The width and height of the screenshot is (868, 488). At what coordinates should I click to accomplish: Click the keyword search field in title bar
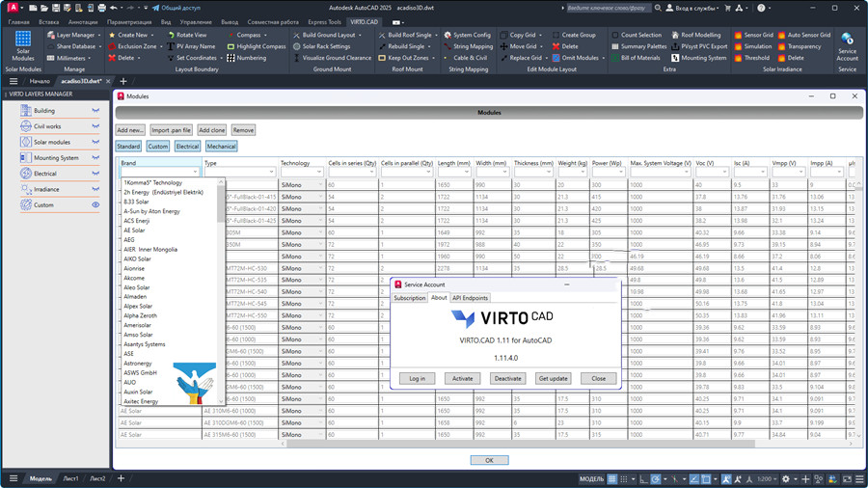[608, 9]
